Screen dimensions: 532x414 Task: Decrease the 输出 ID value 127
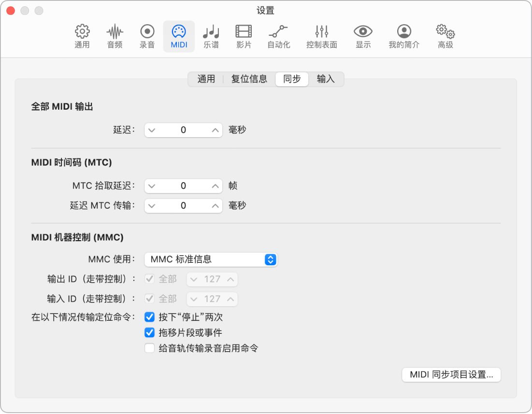pos(194,279)
